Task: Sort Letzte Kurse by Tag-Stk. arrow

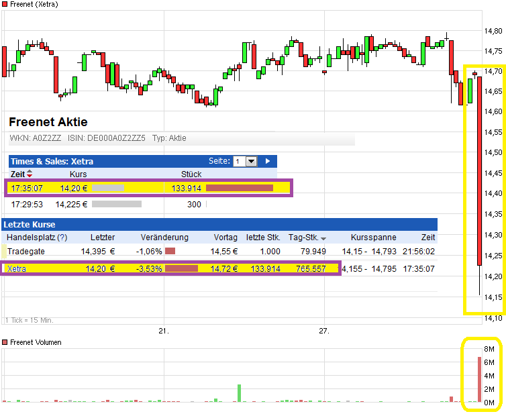Action: pos(323,238)
